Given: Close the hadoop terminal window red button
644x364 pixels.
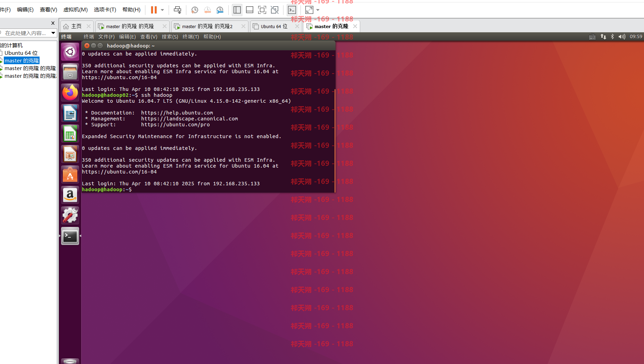Looking at the screenshot, I should (87, 46).
